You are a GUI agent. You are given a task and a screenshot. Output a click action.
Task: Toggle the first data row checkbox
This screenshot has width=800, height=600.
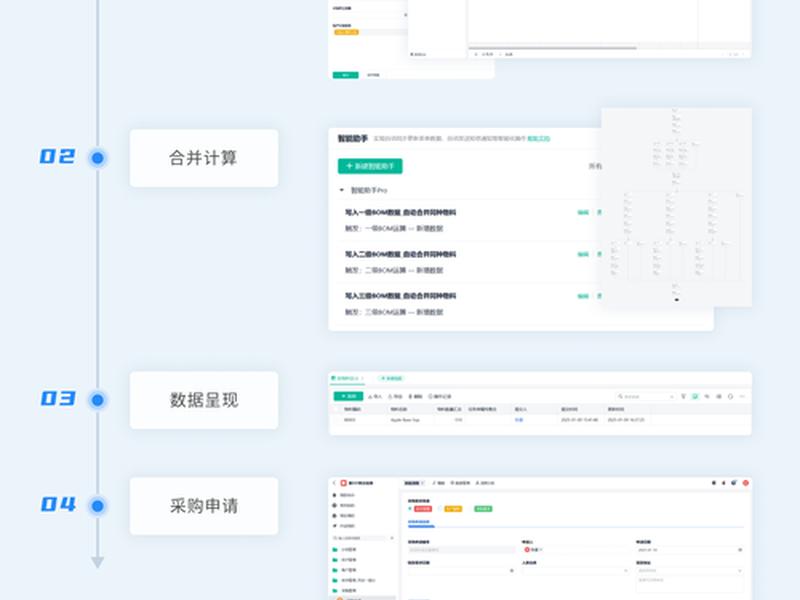point(335,420)
